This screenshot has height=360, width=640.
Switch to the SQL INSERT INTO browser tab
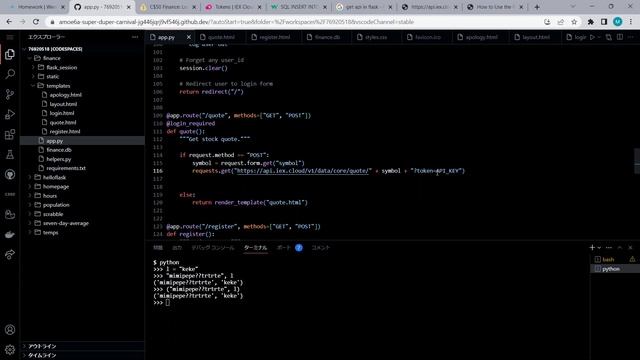click(298, 7)
